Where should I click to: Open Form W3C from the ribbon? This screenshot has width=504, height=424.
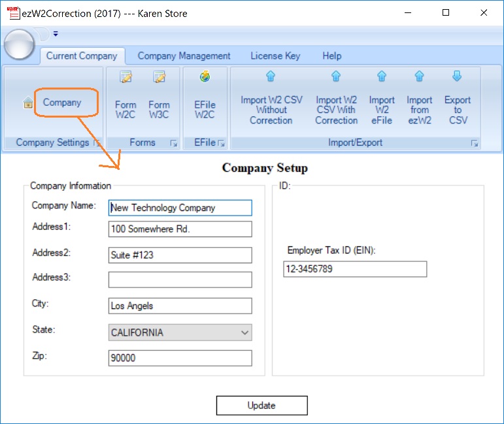click(x=159, y=98)
